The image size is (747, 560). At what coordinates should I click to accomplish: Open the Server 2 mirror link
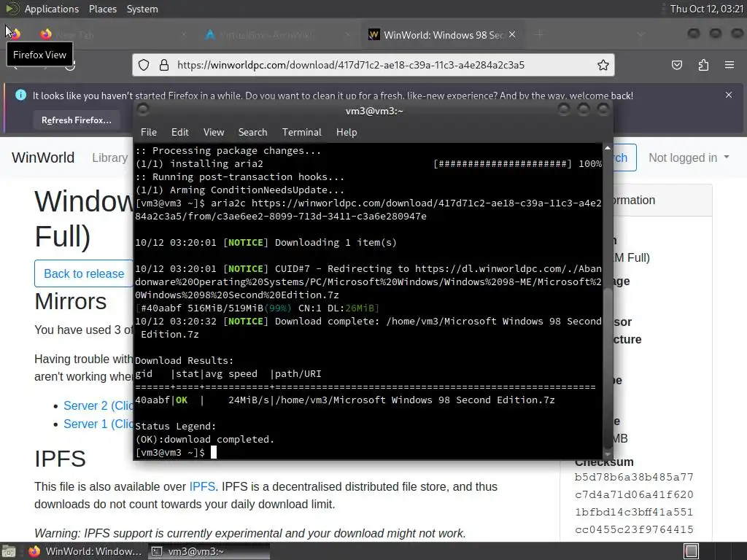pyautogui.click(x=98, y=405)
